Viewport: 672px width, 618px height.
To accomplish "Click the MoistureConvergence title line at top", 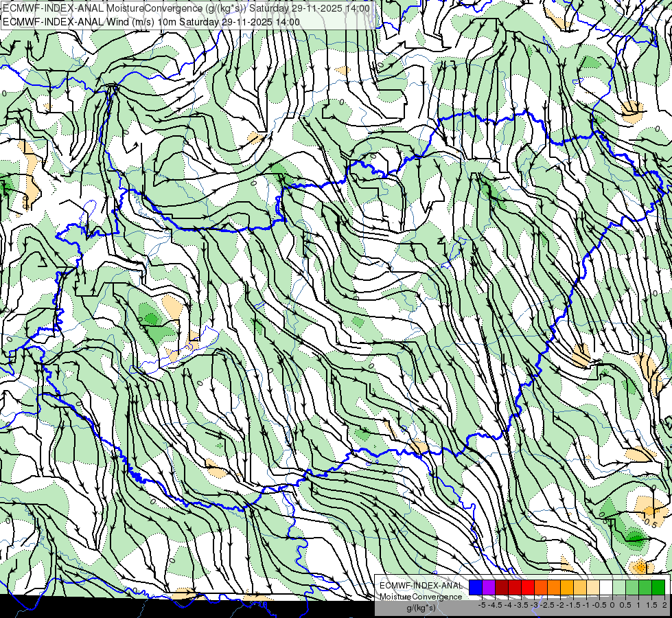I will tap(186, 8).
